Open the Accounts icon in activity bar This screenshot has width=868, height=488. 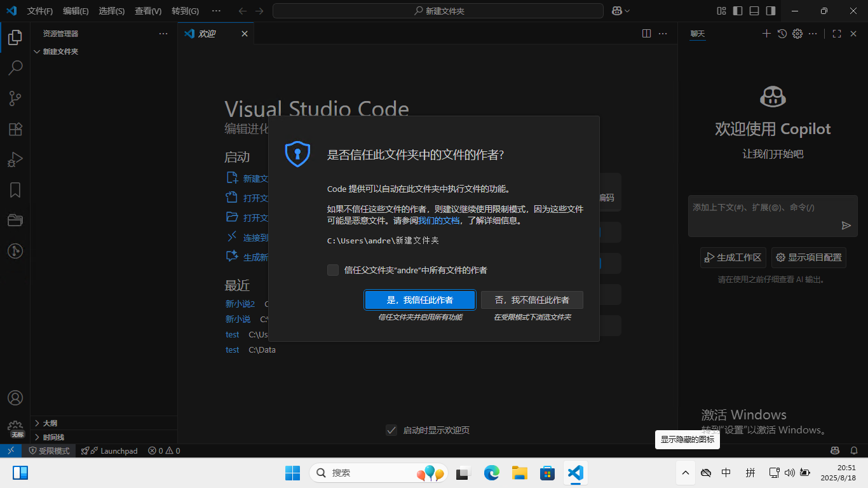[15, 398]
